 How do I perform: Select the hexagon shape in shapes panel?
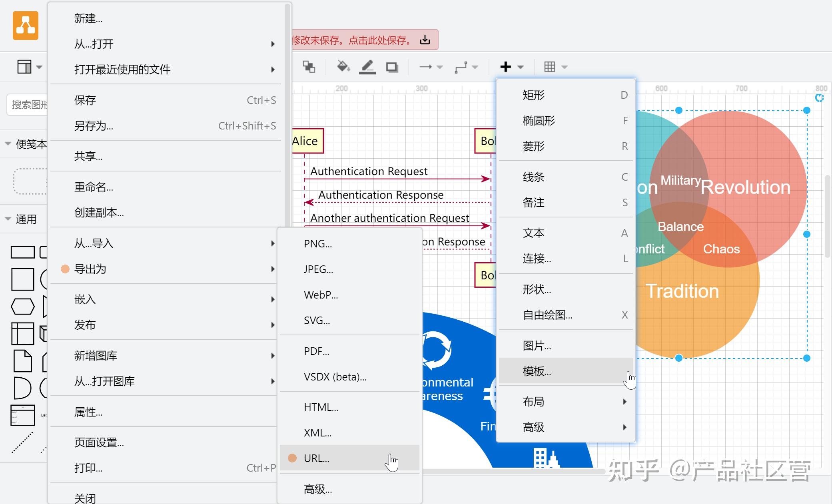(23, 306)
